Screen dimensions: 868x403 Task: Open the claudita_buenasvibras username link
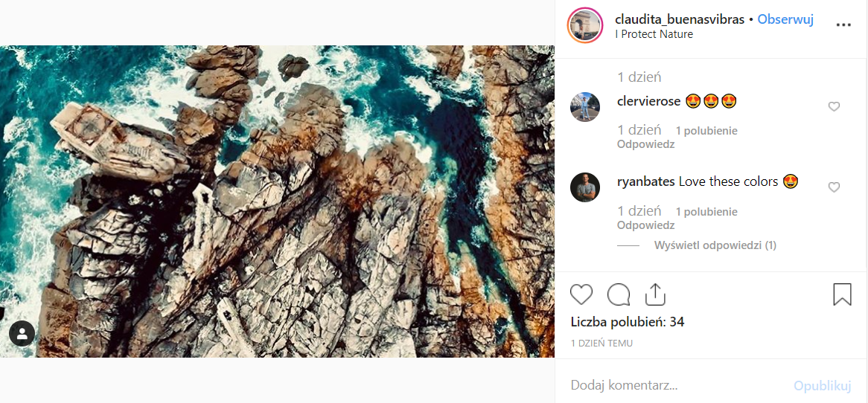680,19
